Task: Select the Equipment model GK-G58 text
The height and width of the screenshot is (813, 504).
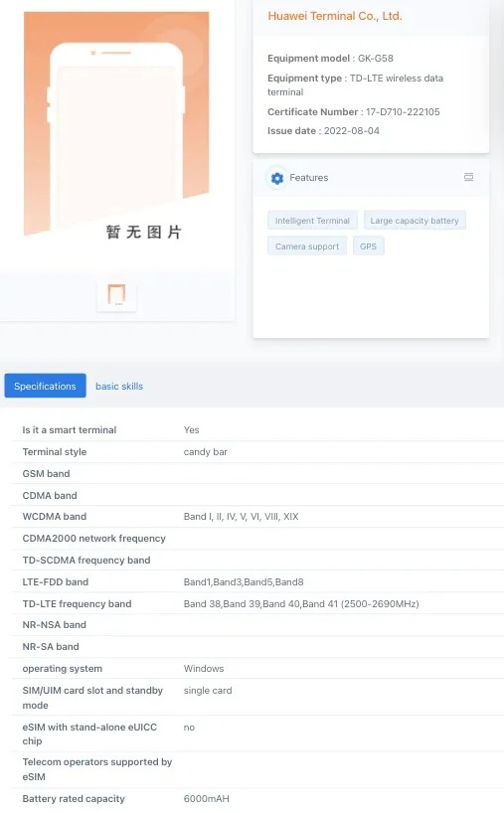Action: tap(330, 58)
